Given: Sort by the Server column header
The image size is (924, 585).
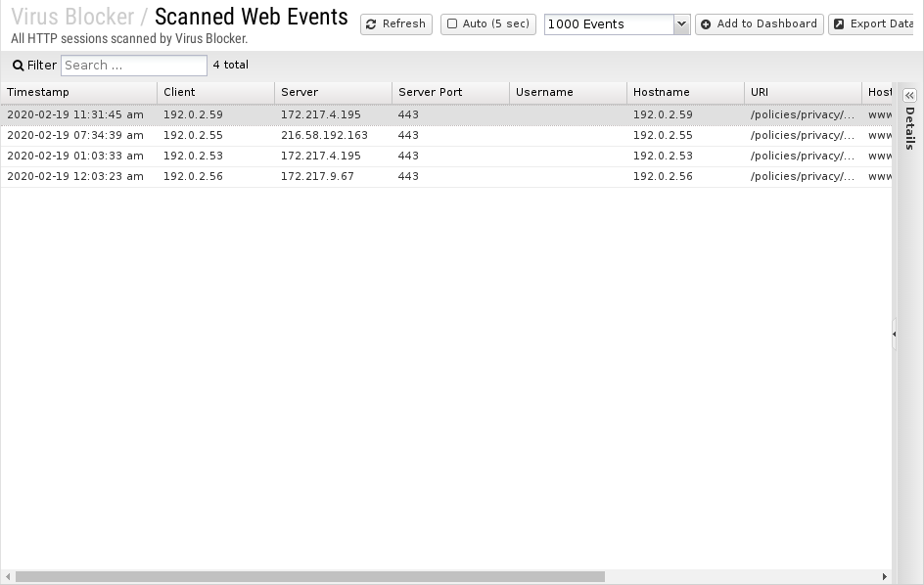Looking at the screenshot, I should pos(333,93).
